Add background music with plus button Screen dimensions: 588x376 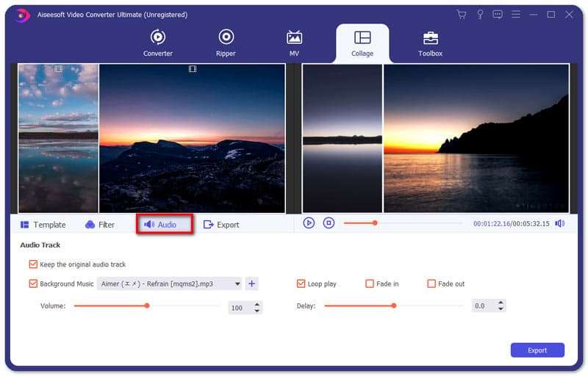[x=251, y=283]
